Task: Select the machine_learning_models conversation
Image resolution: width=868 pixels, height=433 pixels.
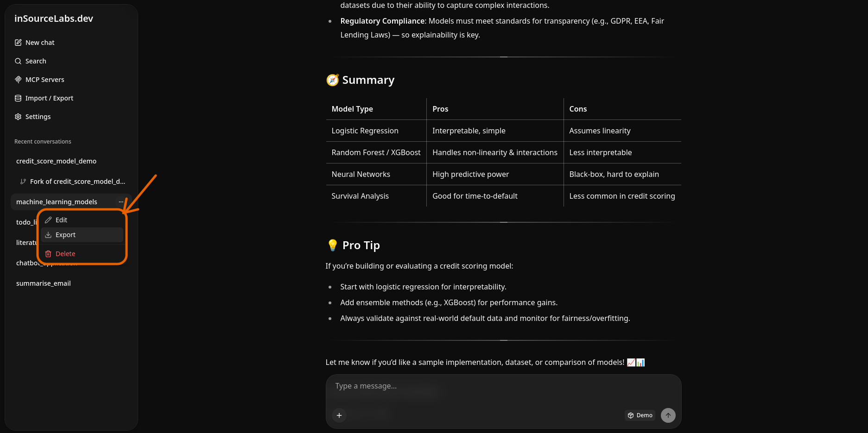Action: click(57, 202)
